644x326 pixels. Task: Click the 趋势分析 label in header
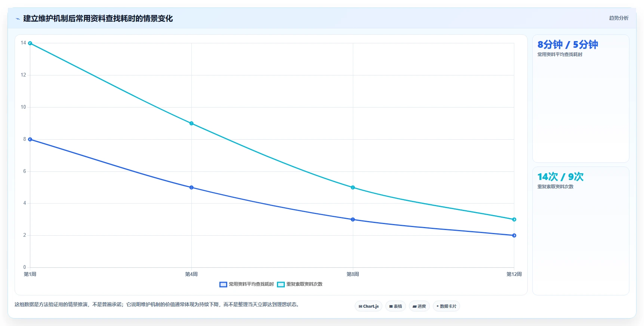tap(619, 18)
